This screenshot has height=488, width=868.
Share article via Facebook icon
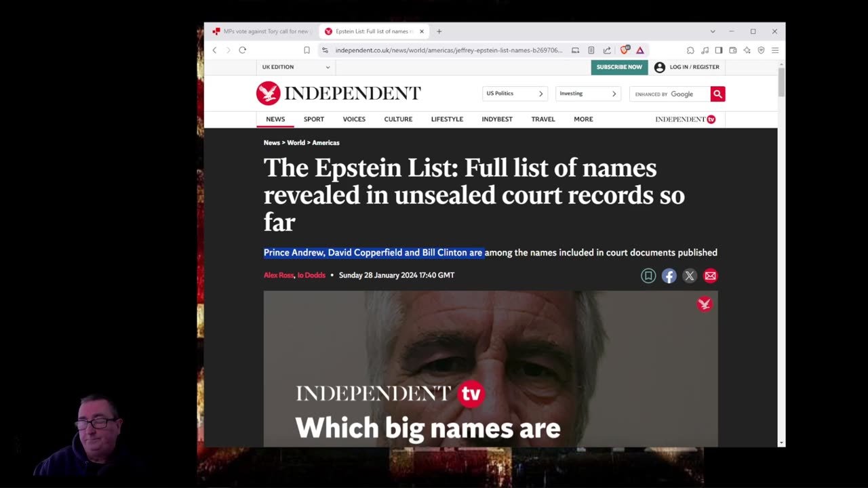(669, 276)
